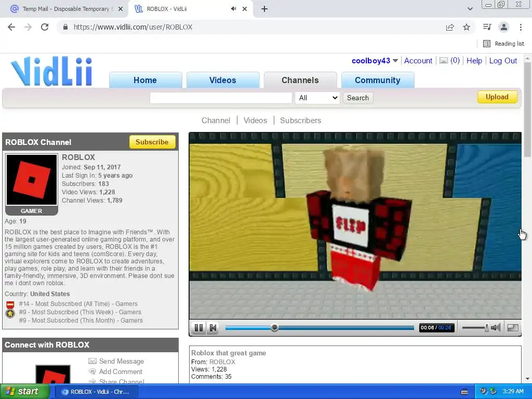
Task: Restart video with skip-to-start button
Action: (x=213, y=328)
